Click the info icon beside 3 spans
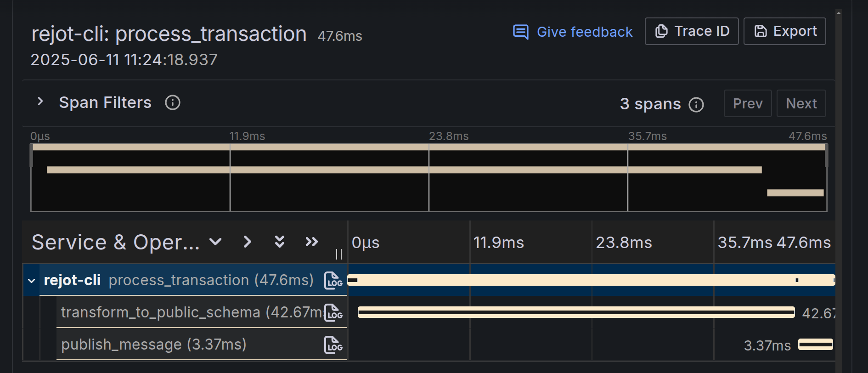Image resolution: width=868 pixels, height=373 pixels. (696, 105)
